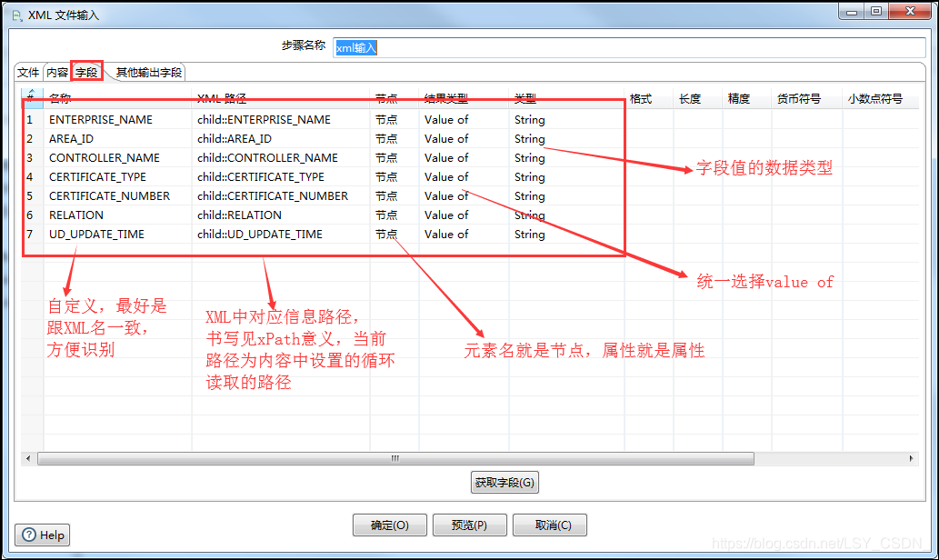
Task: Click the 格式 column header
Action: 648,99
